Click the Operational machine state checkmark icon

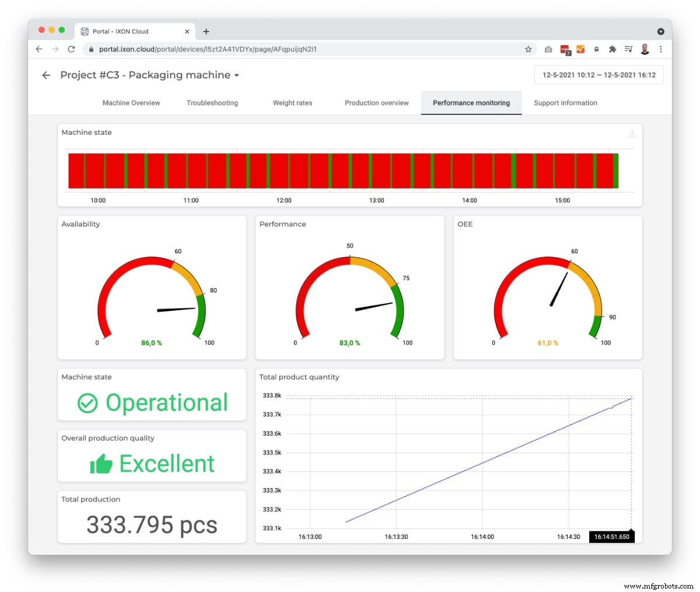[x=87, y=402]
